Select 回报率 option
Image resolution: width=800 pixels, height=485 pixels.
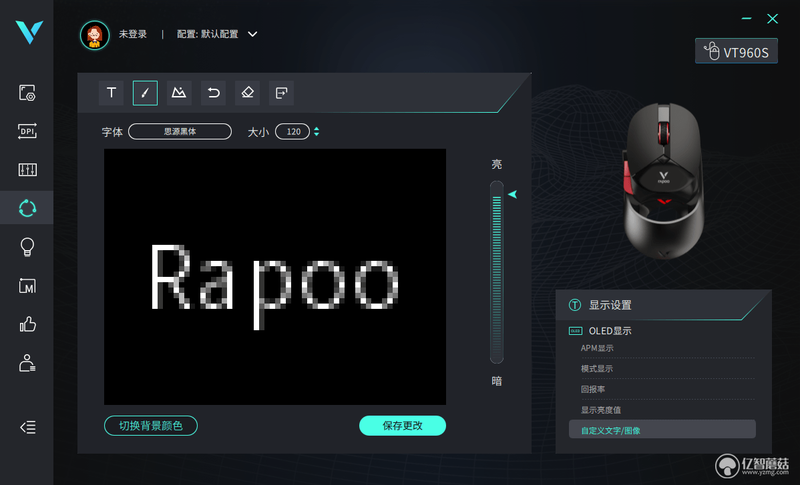(593, 389)
